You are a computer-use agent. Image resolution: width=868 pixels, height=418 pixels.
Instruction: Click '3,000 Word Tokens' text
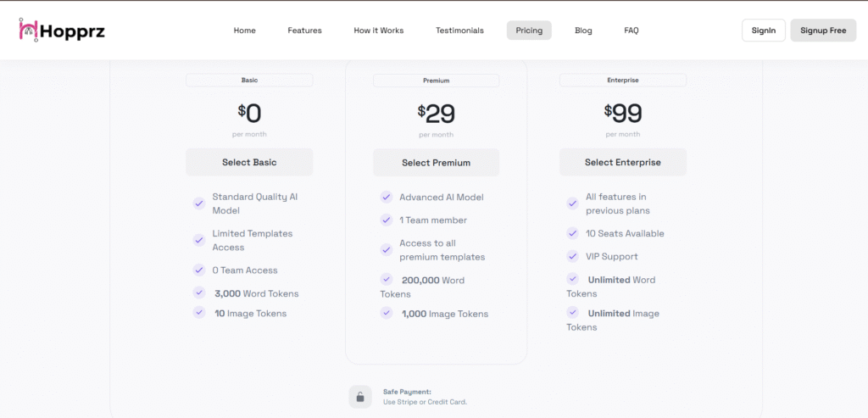[256, 293]
